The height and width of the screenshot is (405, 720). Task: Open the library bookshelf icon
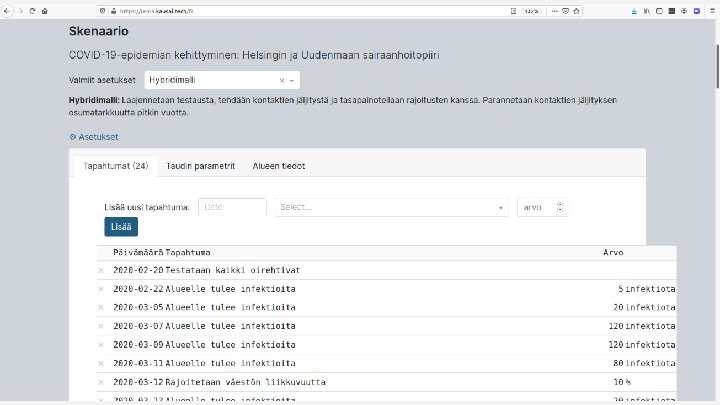coord(647,11)
